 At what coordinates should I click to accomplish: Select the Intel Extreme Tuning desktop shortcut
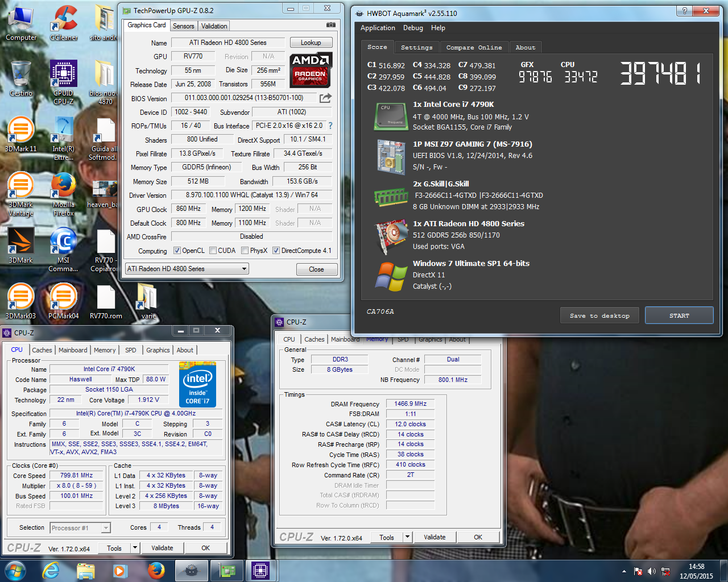click(x=64, y=139)
